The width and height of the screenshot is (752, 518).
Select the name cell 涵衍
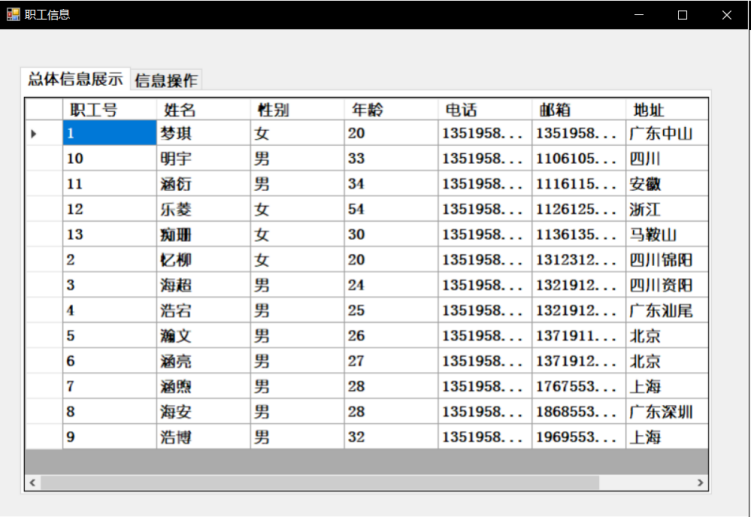click(x=203, y=184)
